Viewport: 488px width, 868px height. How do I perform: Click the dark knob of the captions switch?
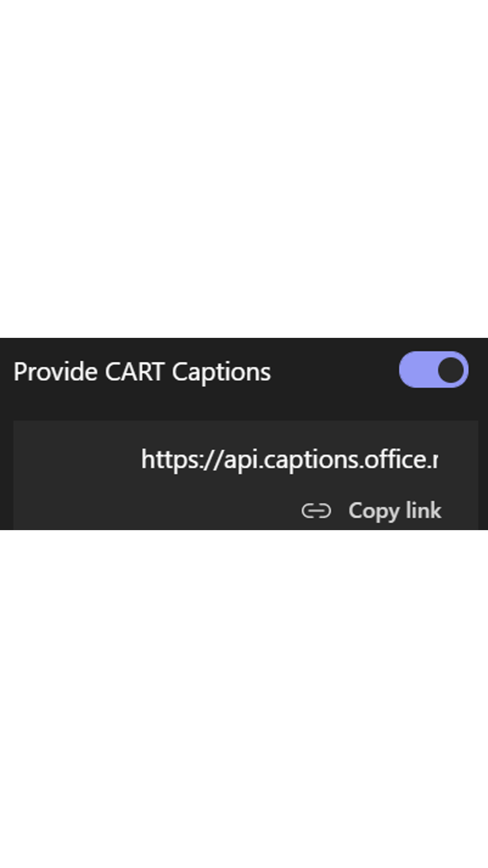(x=450, y=370)
